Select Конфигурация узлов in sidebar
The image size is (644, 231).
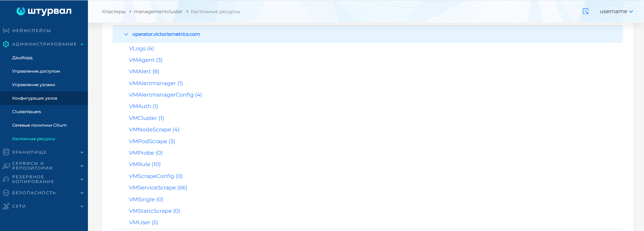(x=34, y=98)
